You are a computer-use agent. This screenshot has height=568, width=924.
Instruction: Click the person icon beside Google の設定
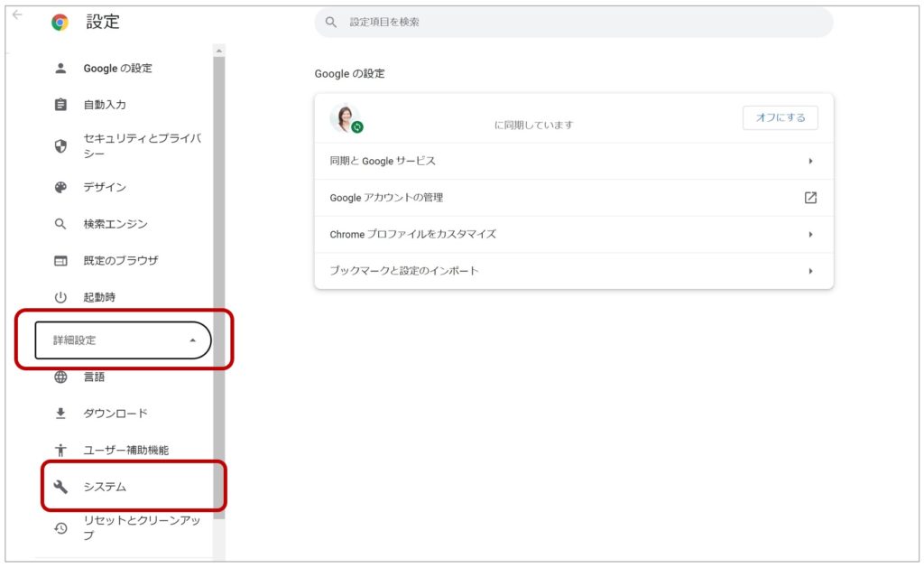60,69
